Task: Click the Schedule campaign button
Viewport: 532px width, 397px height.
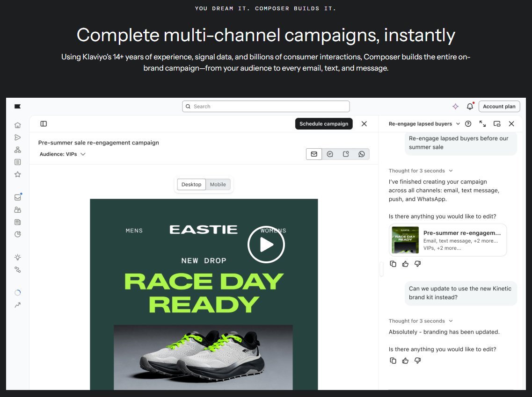Action: click(324, 124)
